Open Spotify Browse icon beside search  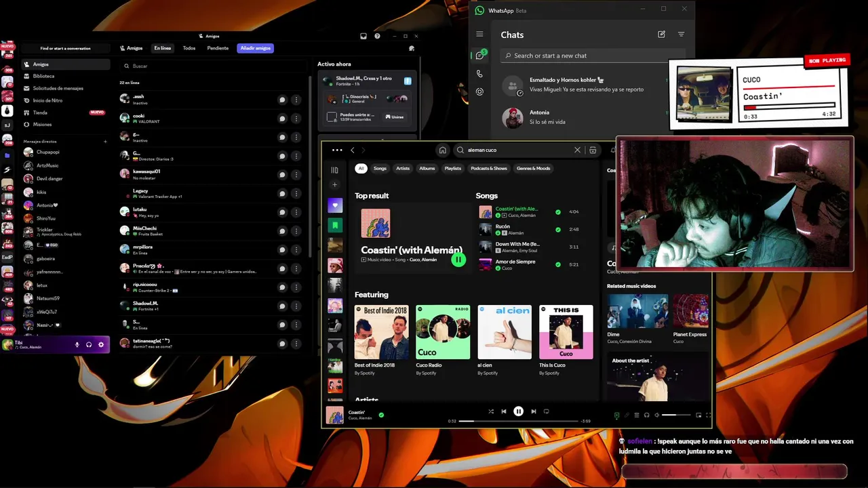click(x=593, y=150)
